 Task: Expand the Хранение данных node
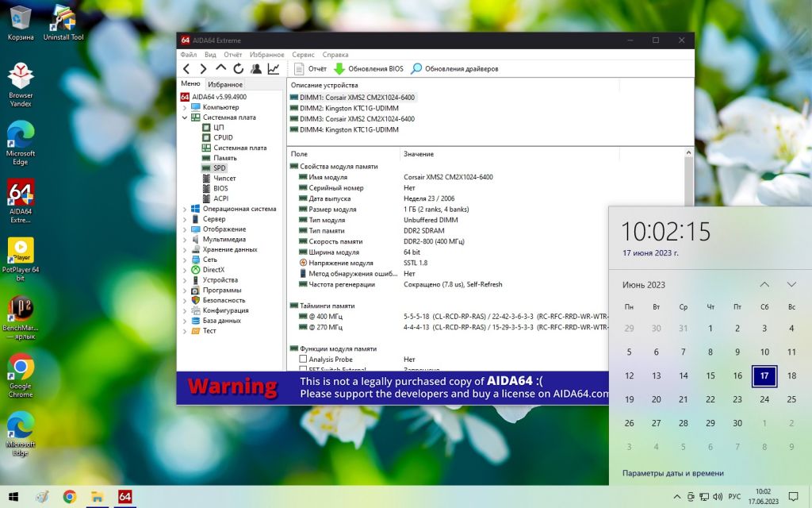click(x=185, y=249)
